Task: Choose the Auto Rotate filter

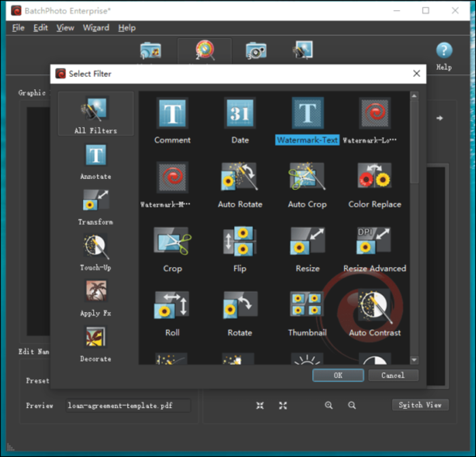Action: pos(240,177)
